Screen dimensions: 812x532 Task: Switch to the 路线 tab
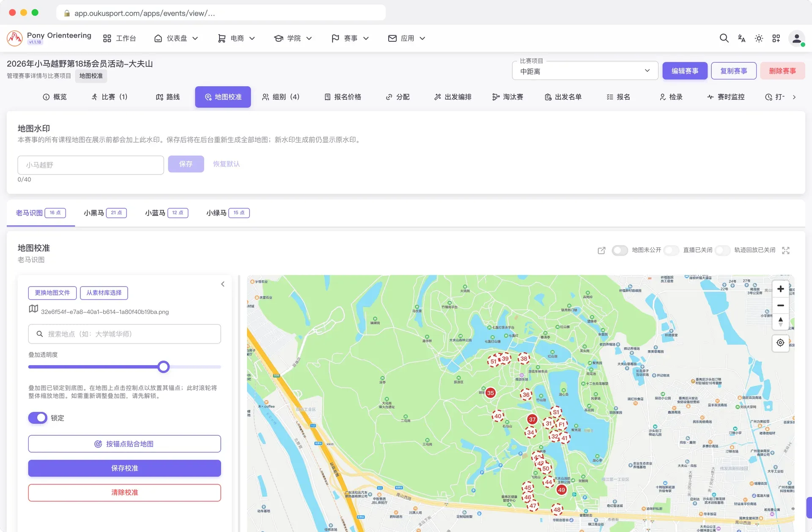(168, 97)
